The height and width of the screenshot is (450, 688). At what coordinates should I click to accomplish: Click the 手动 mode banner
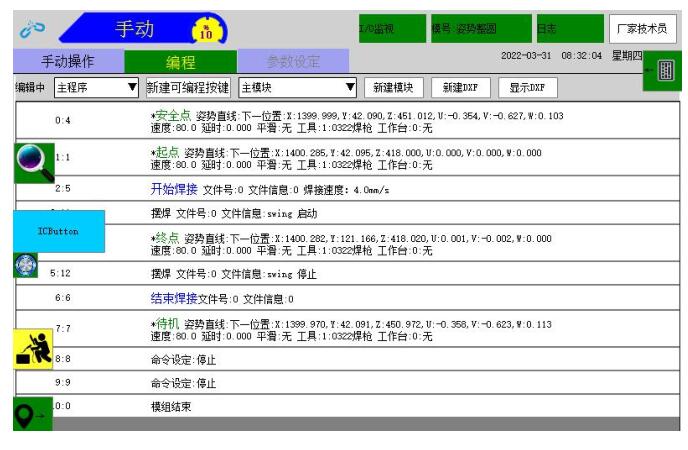point(143,29)
